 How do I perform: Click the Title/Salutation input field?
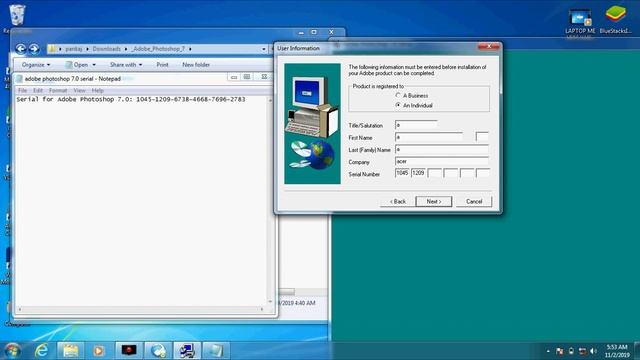pyautogui.click(x=416, y=125)
